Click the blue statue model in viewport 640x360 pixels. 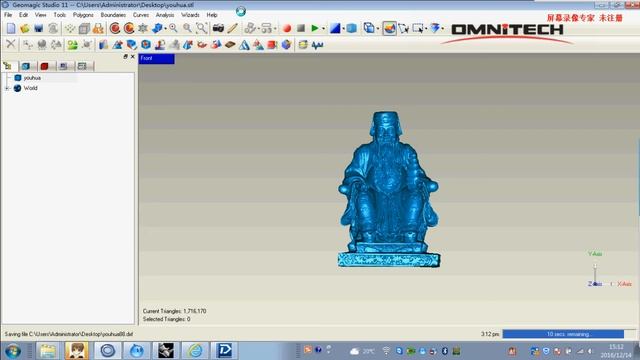pyautogui.click(x=389, y=189)
